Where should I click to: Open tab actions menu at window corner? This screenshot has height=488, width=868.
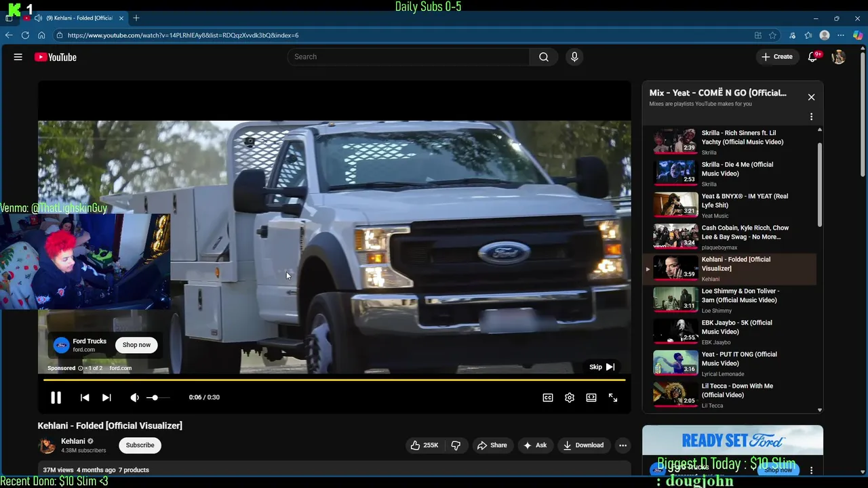pyautogui.click(x=9, y=18)
